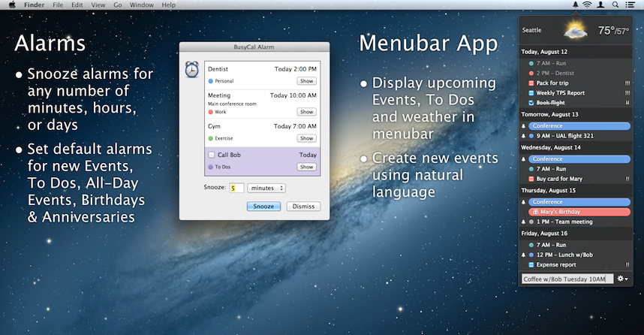Click priority marks next to Pack for trip
Screen dimensions: 644x335
click(627, 83)
